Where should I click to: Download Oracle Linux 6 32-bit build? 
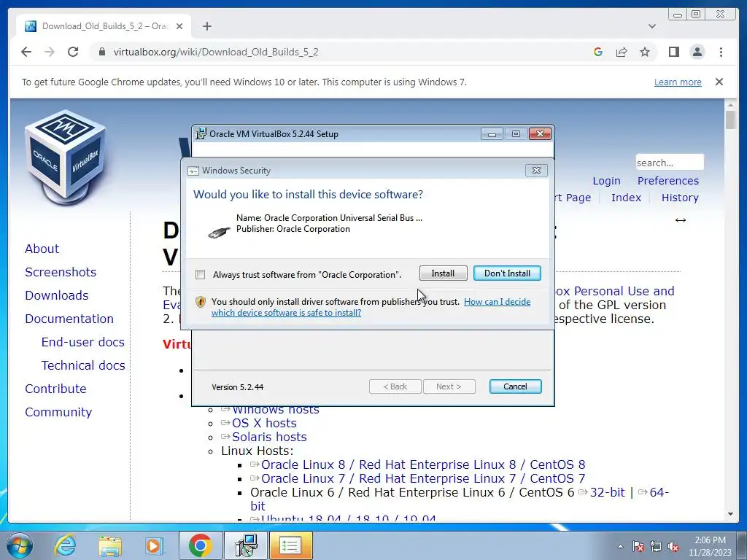(x=607, y=492)
